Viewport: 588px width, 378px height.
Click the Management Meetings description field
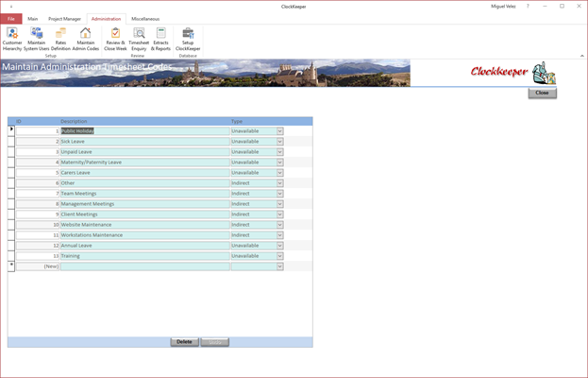pos(145,204)
